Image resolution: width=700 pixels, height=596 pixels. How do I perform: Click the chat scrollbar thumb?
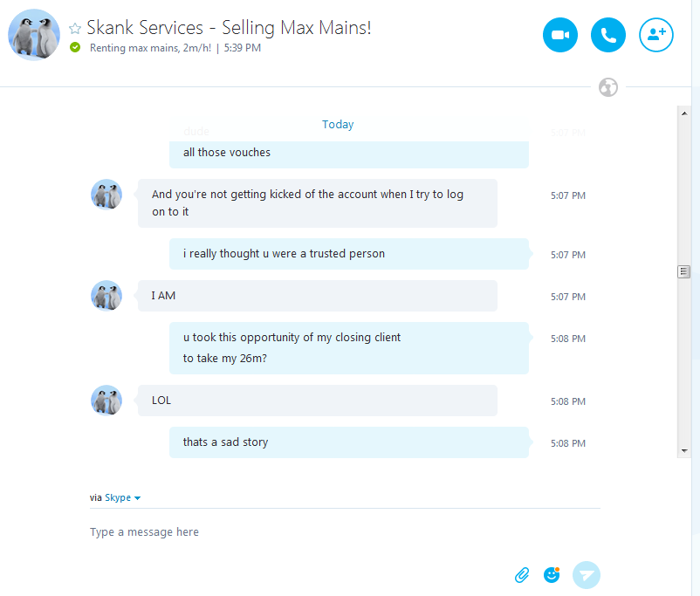pos(684,272)
